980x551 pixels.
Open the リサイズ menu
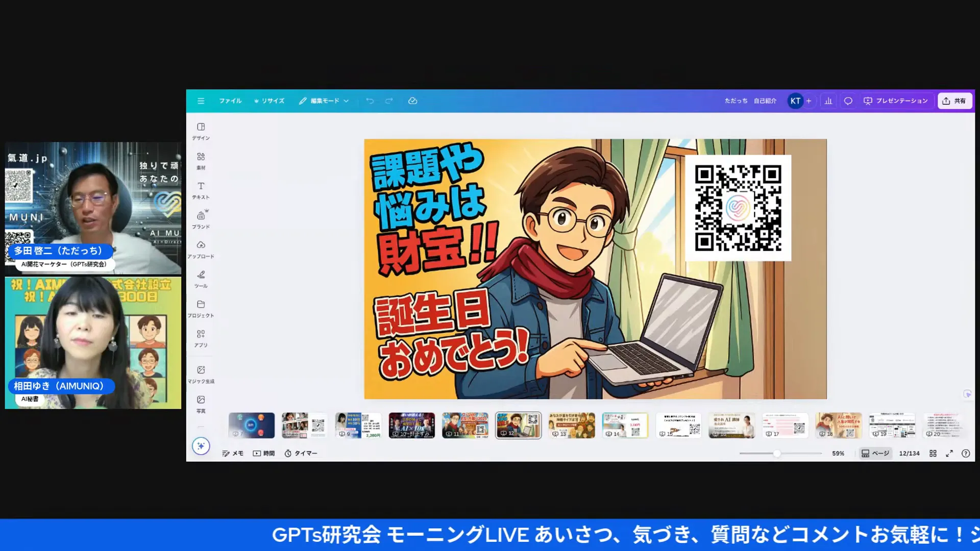click(269, 101)
